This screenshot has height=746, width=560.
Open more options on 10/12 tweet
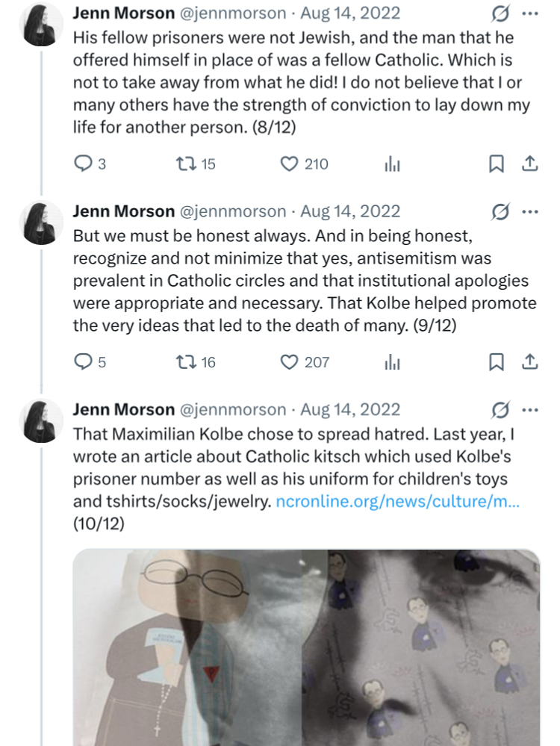(529, 409)
